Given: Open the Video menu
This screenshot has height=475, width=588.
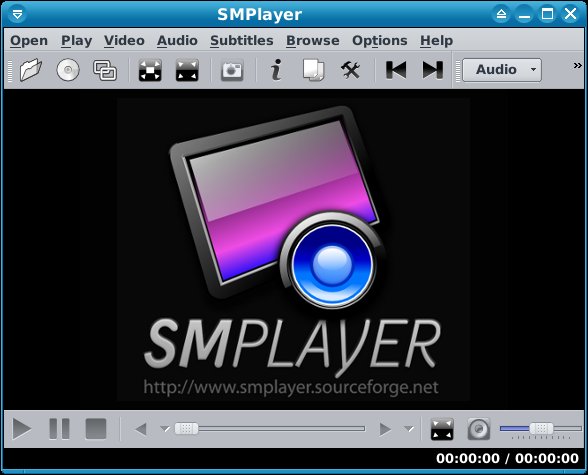Looking at the screenshot, I should click(x=124, y=40).
